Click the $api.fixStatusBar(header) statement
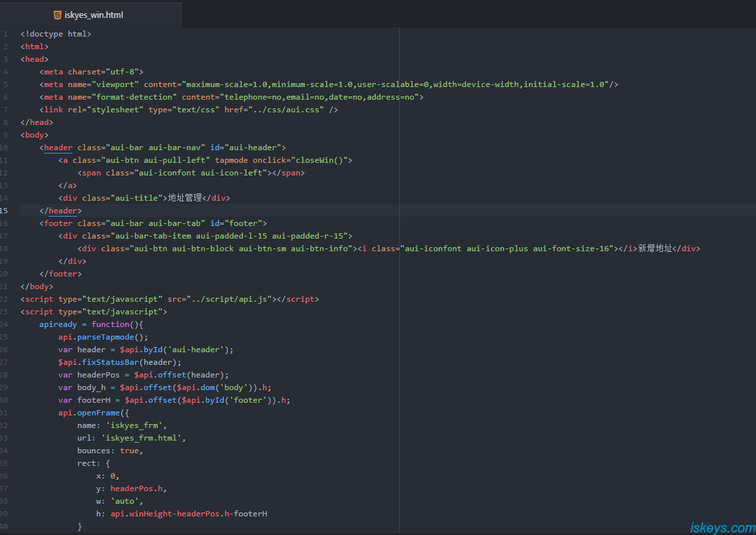The image size is (756, 535). pos(120,362)
